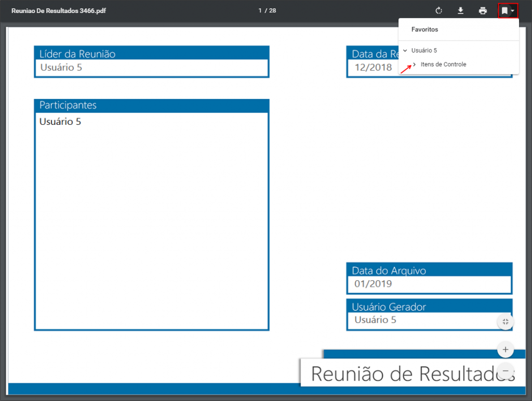Click the Favoritos heading
This screenshot has height=401, width=532.
point(424,30)
